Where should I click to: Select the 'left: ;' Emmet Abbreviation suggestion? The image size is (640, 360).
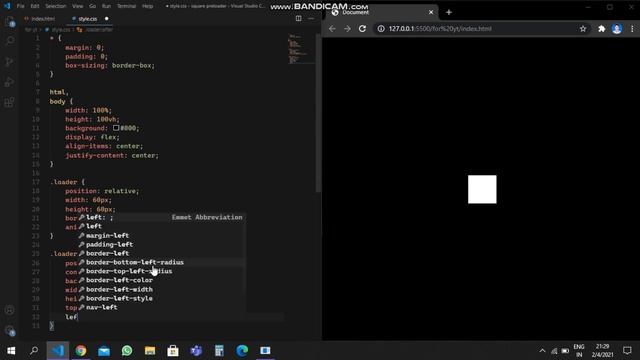click(x=163, y=217)
